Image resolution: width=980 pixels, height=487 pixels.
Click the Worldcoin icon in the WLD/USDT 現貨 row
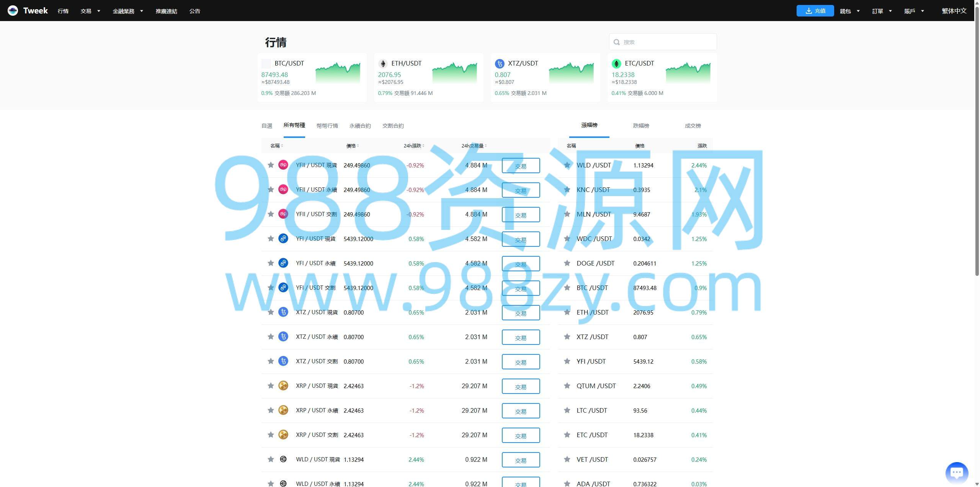click(283, 459)
